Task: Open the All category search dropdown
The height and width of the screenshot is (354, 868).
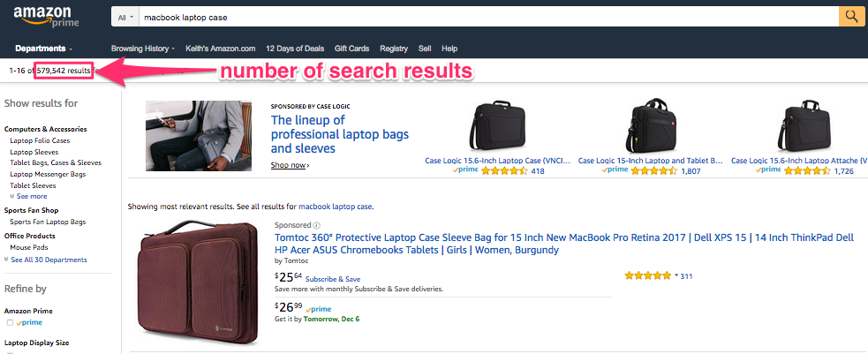Action: click(125, 17)
